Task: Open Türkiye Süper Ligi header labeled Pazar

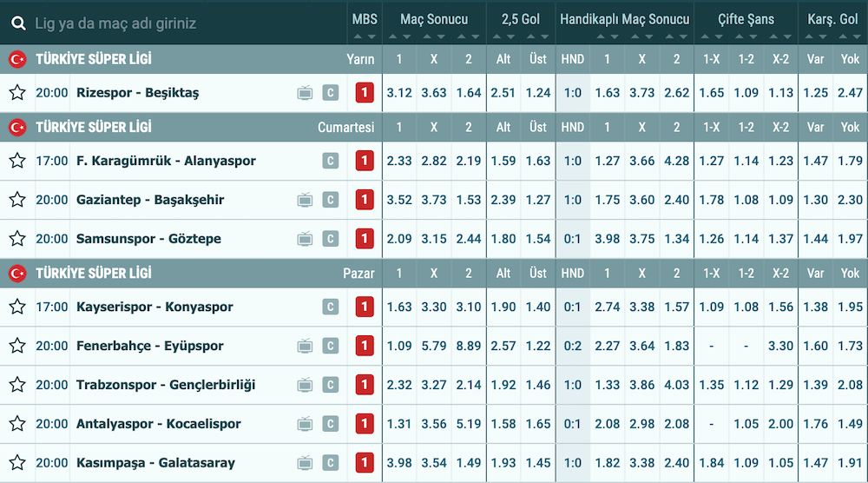Action: pos(191,273)
